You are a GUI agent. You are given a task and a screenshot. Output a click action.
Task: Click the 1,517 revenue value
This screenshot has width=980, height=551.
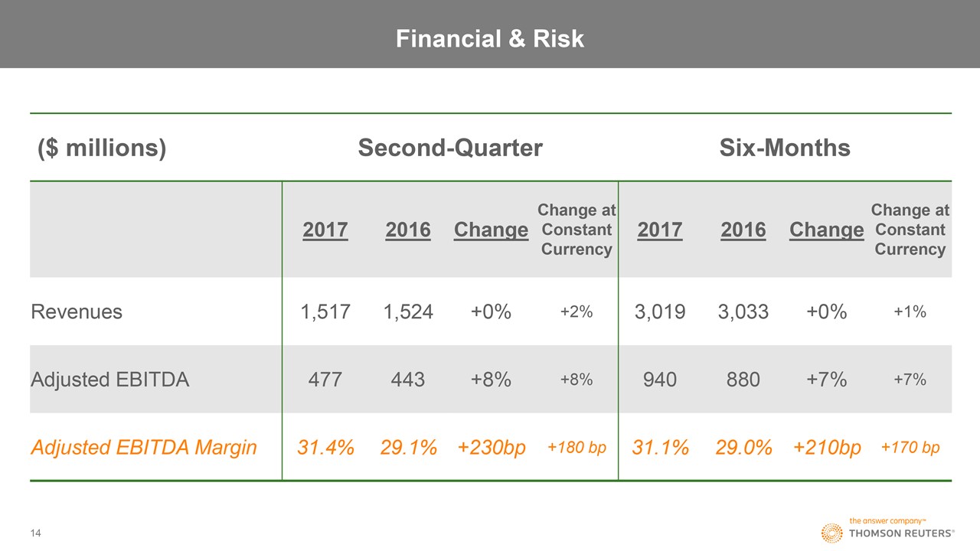click(325, 311)
